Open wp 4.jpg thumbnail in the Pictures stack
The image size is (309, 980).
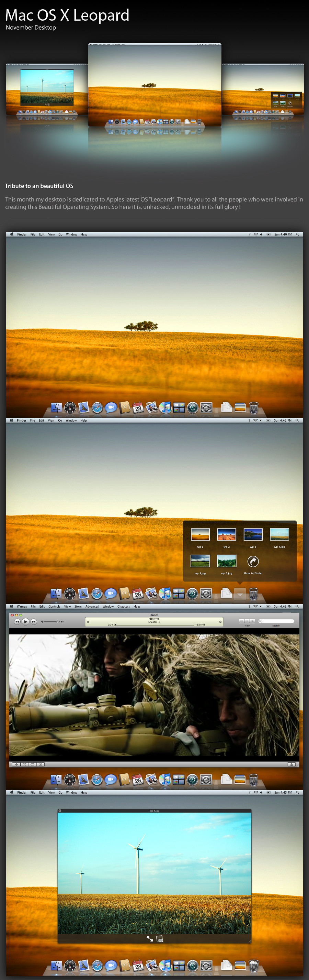(x=279, y=534)
